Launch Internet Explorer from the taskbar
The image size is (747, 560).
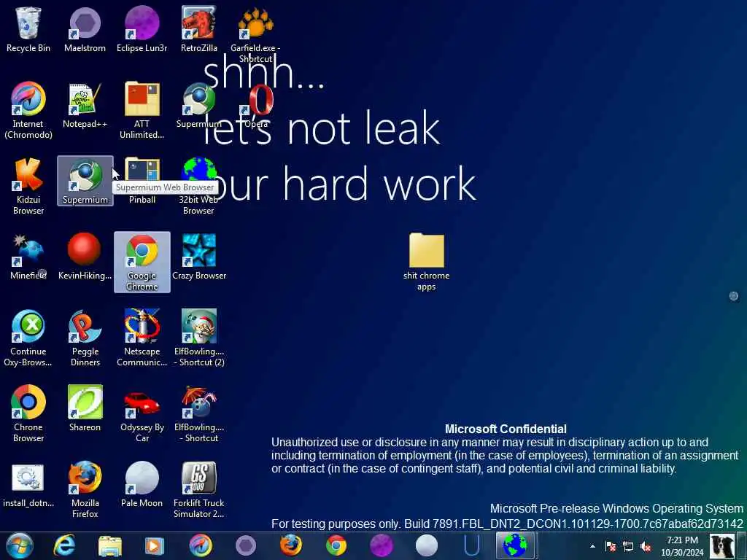coord(64,545)
